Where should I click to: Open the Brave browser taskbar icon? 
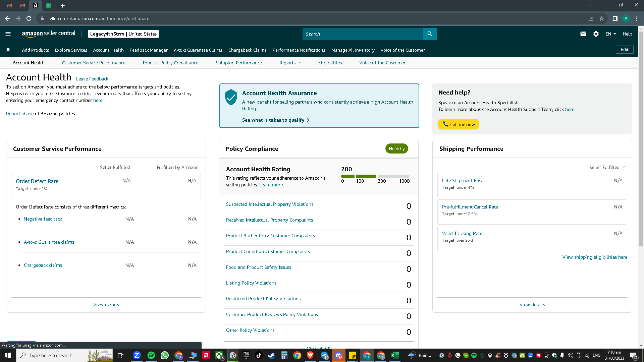pyautogui.click(x=310, y=355)
